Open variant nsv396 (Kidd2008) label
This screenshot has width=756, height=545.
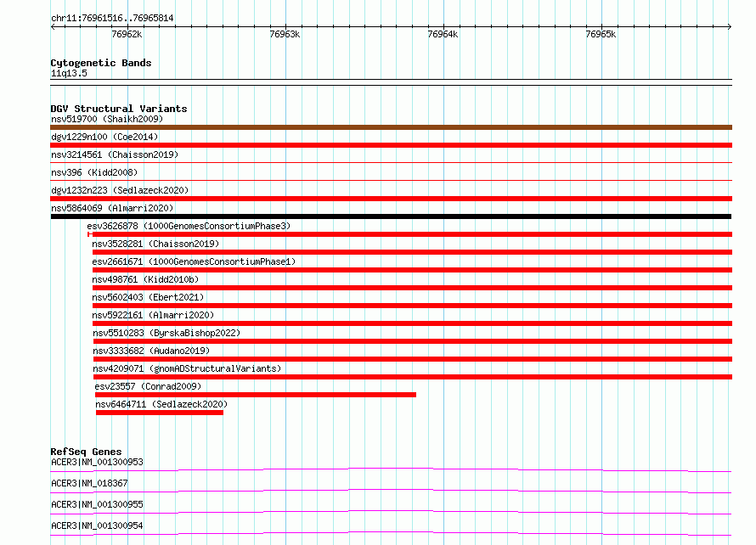[x=94, y=172]
